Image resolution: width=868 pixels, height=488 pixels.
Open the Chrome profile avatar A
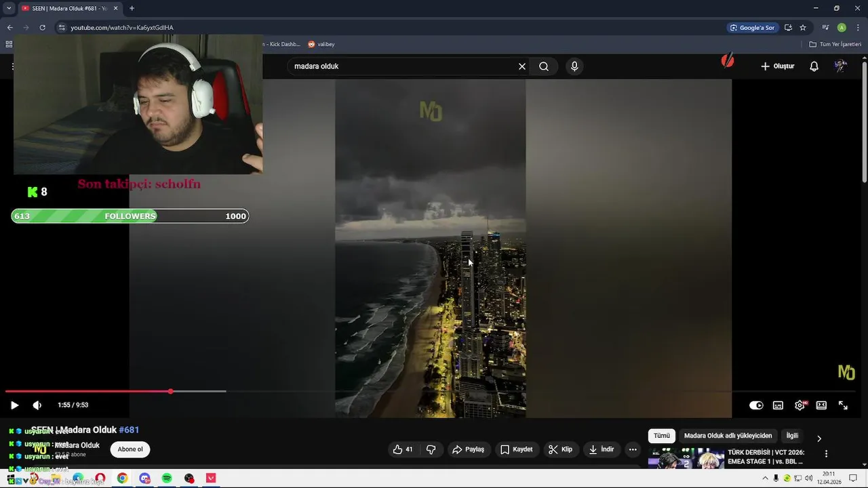[x=842, y=28]
